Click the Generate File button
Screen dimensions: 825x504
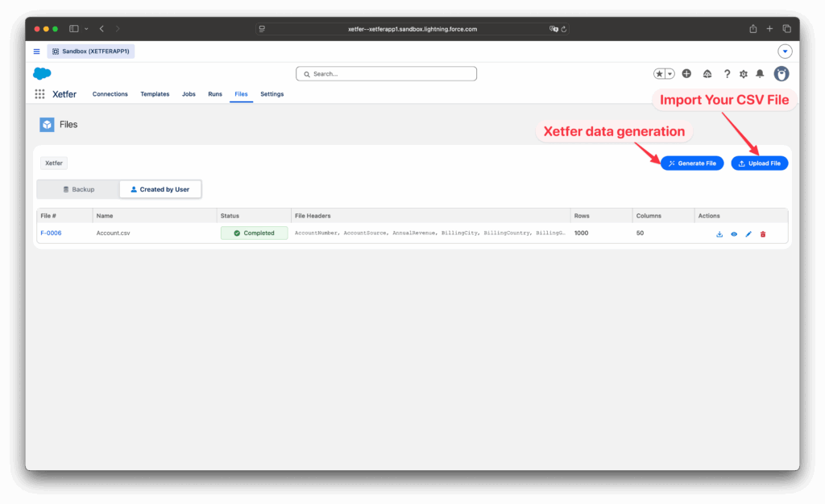pos(692,163)
